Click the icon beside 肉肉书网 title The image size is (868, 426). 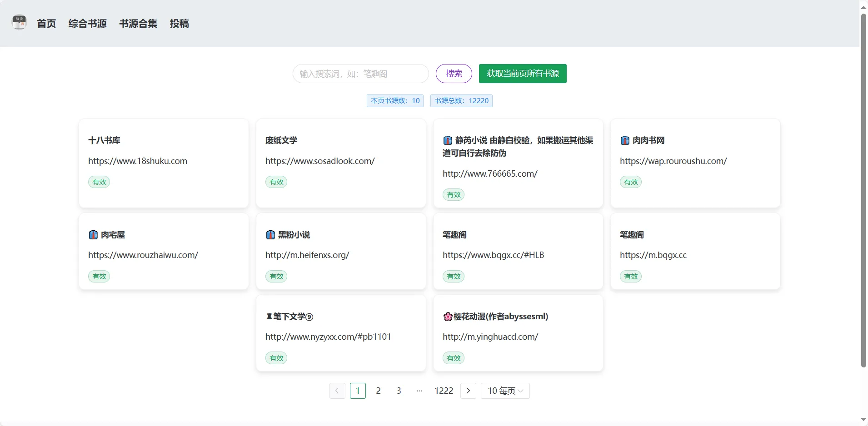[x=625, y=140]
